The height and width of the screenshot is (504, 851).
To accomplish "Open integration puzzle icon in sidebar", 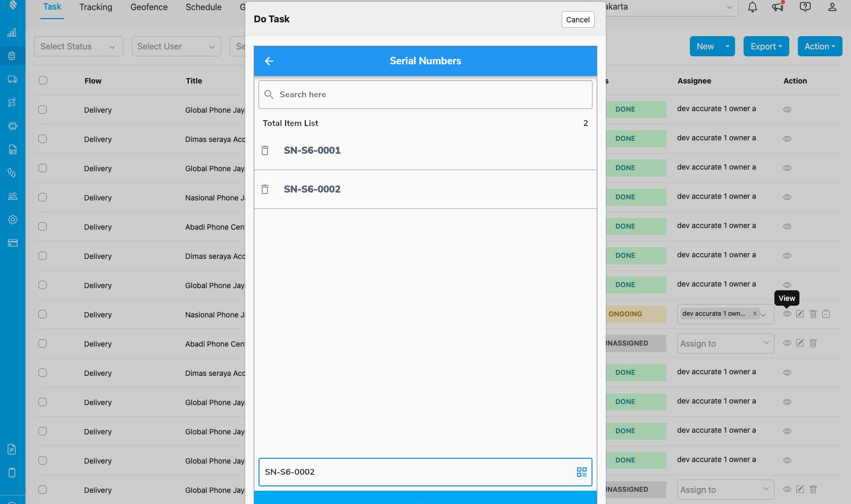I will point(13,126).
